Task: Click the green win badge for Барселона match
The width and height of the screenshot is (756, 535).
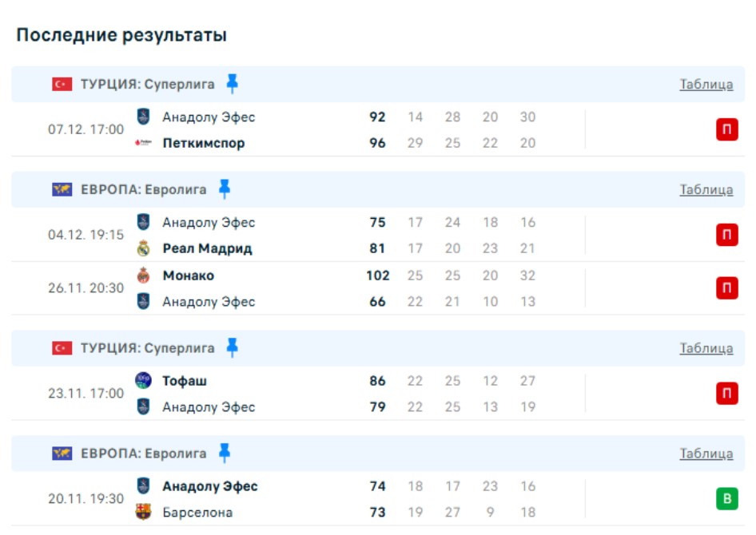Action: pyautogui.click(x=726, y=499)
